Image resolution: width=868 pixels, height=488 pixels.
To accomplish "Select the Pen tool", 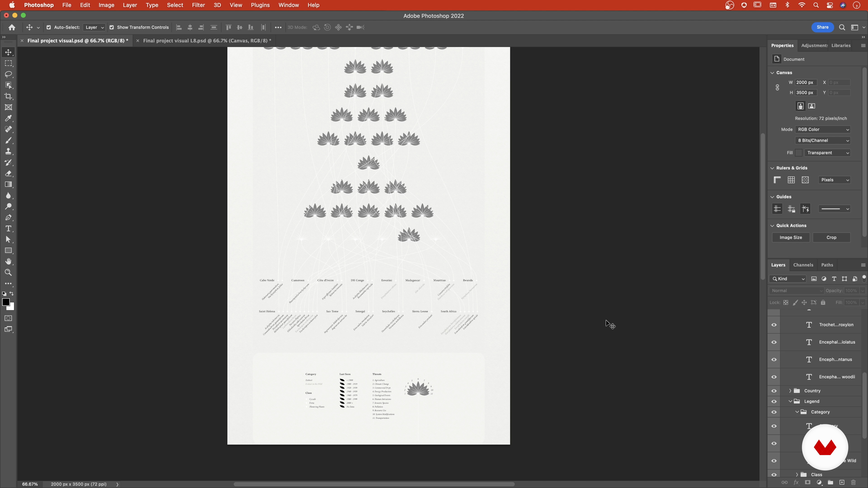I will click(x=8, y=218).
